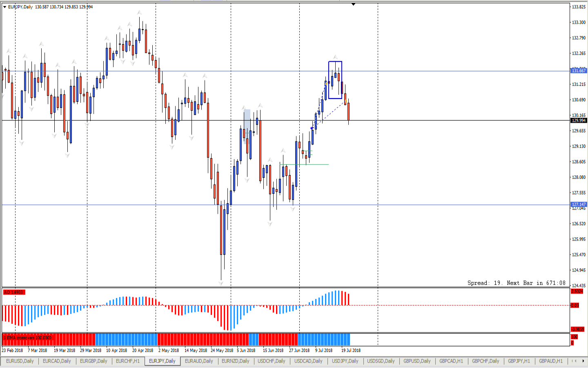
Task: Open the USDSGD,Daily chart tab
Action: (381, 361)
